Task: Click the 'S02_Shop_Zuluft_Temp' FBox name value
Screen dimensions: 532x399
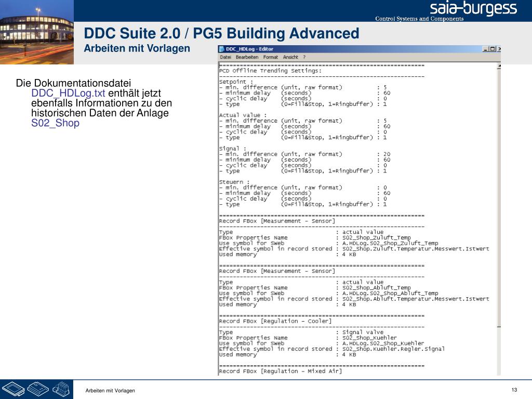Action: tap(376, 237)
